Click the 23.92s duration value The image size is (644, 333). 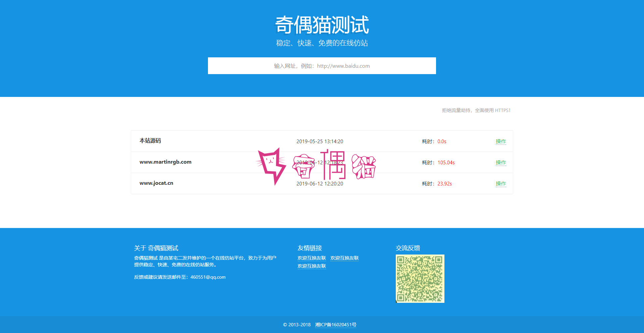(444, 184)
